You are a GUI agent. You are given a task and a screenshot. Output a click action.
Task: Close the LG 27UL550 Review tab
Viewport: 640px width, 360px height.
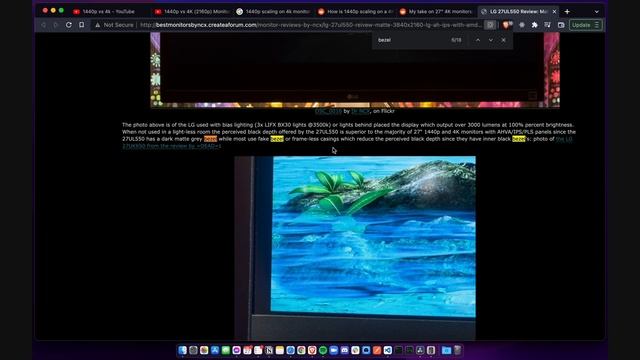pos(554,11)
